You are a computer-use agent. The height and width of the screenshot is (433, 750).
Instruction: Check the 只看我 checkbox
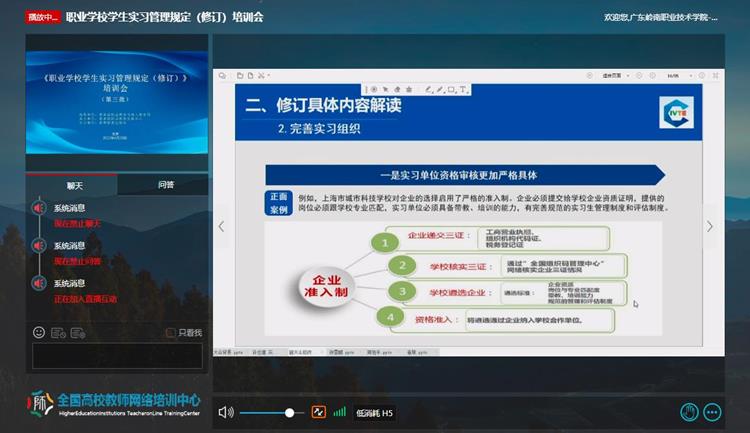pos(171,332)
